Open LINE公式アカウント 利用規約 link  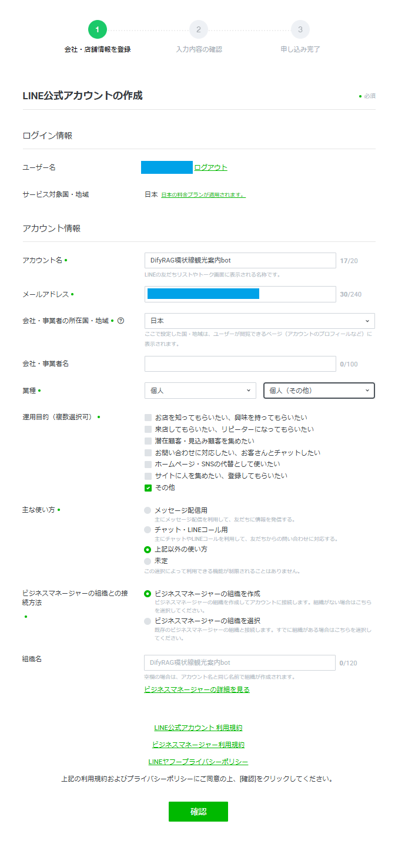(x=198, y=728)
